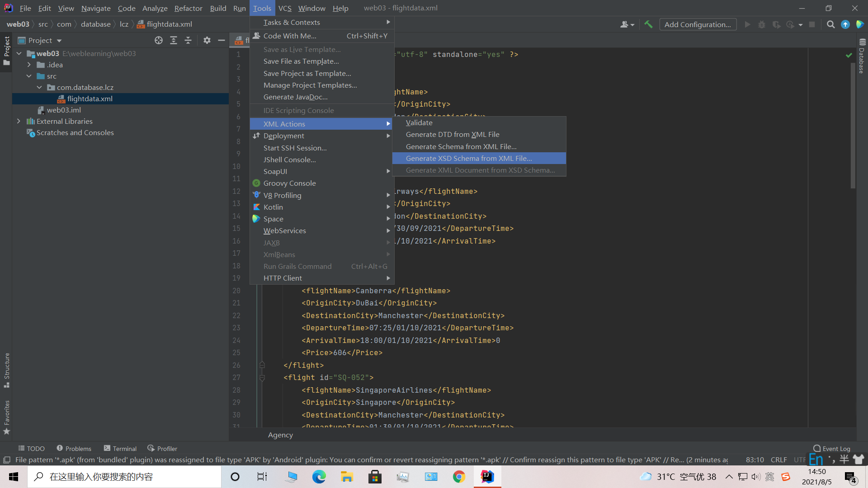Open the Problems tool window
Image resolution: width=868 pixels, height=488 pixels.
pos(74,448)
